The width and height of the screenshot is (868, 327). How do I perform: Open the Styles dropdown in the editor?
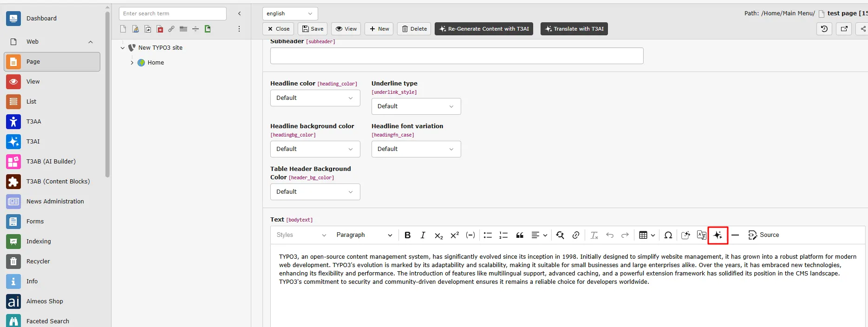(301, 235)
